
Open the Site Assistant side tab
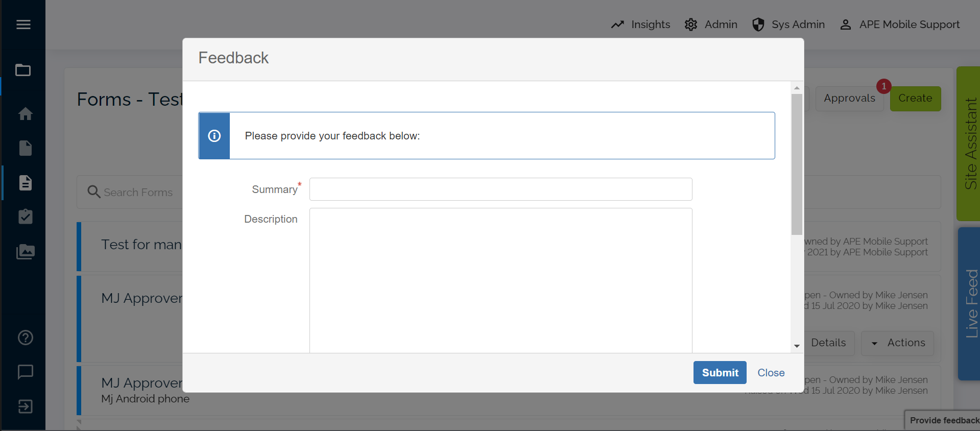click(968, 143)
